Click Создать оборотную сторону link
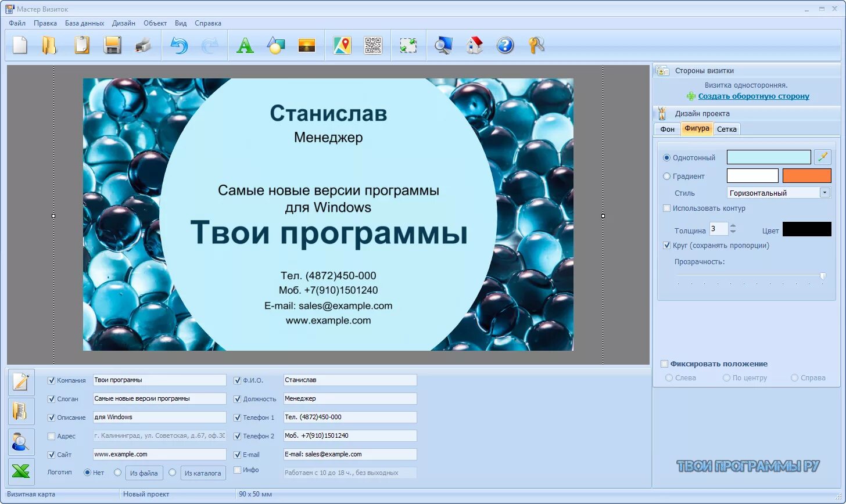This screenshot has width=846, height=504. [754, 96]
